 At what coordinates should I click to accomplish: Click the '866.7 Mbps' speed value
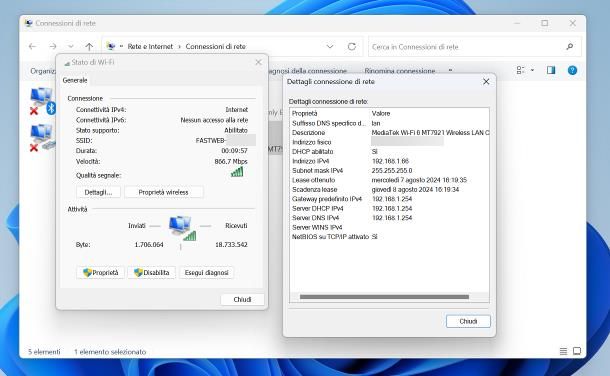click(231, 161)
